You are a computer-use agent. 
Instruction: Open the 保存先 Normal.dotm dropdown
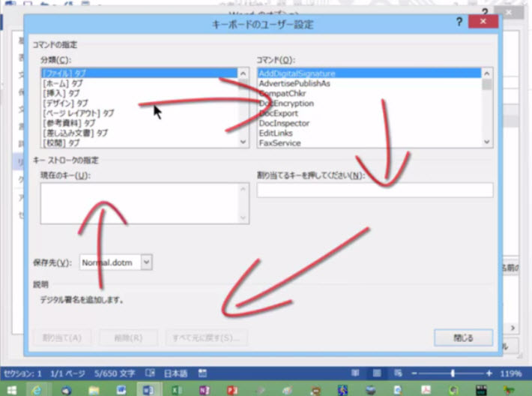pos(146,262)
